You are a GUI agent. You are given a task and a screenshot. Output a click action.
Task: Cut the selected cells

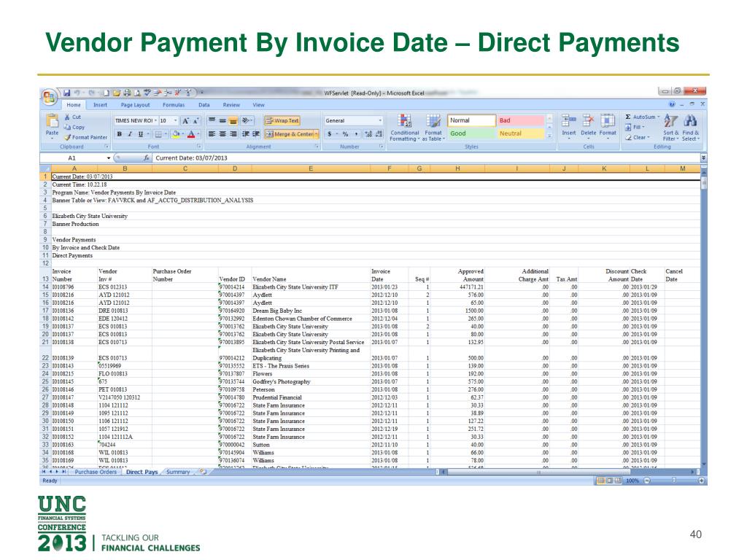pyautogui.click(x=73, y=117)
